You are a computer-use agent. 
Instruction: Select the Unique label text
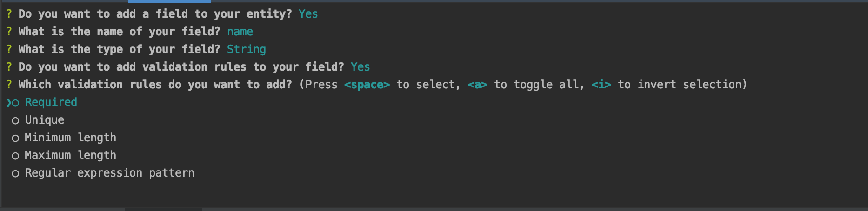coord(45,120)
